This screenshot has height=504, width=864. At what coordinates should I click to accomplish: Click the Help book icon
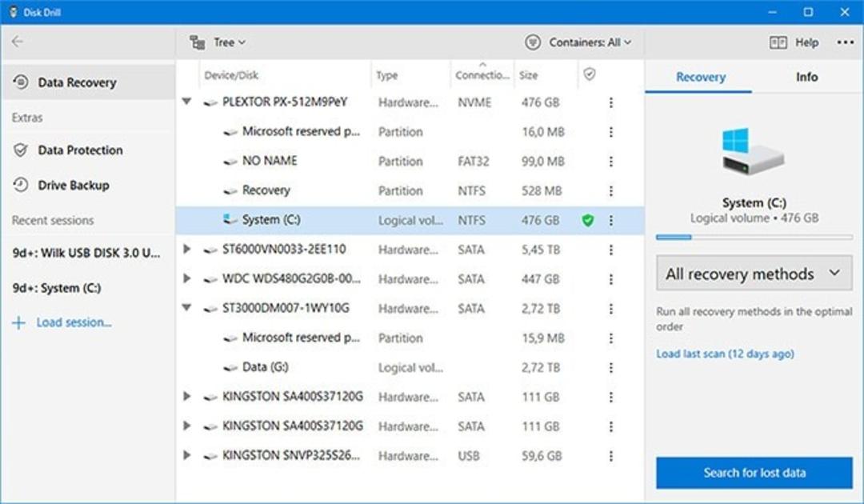pos(778,42)
